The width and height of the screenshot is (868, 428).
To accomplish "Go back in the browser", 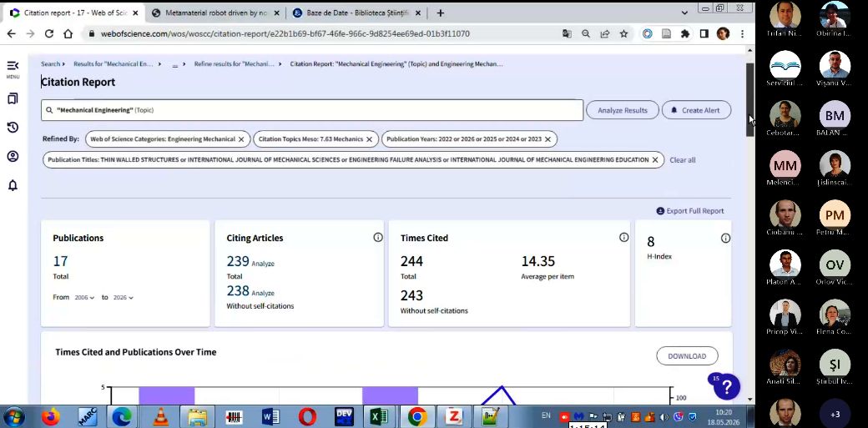I will click(12, 33).
